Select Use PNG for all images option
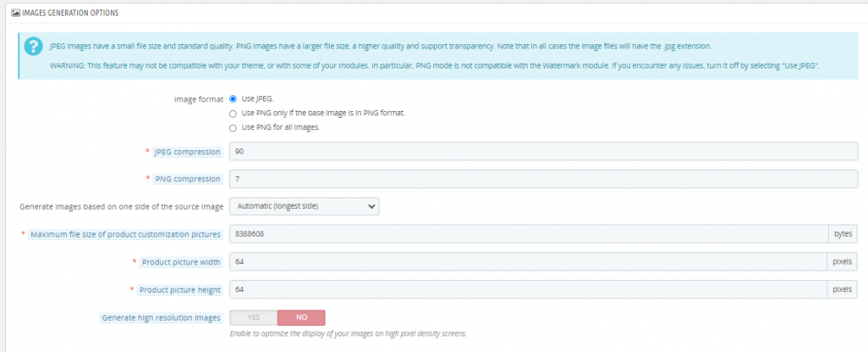868x352 pixels. click(x=233, y=127)
